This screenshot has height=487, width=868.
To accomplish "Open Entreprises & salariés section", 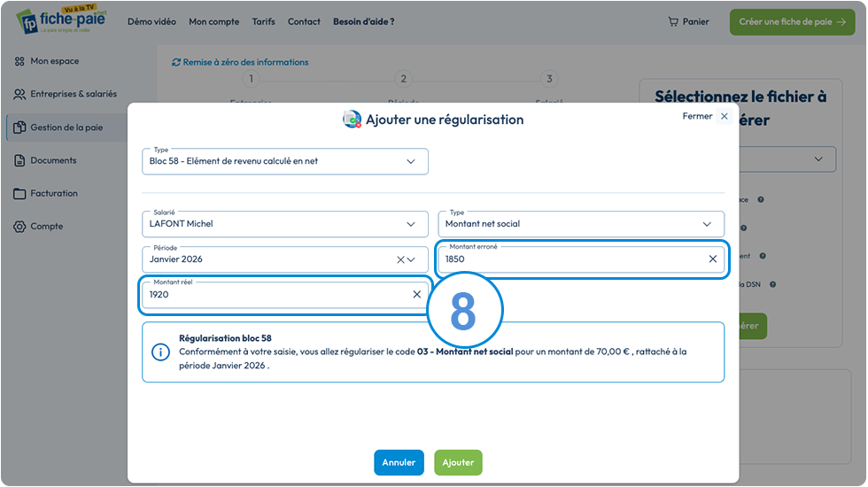I will point(66,94).
